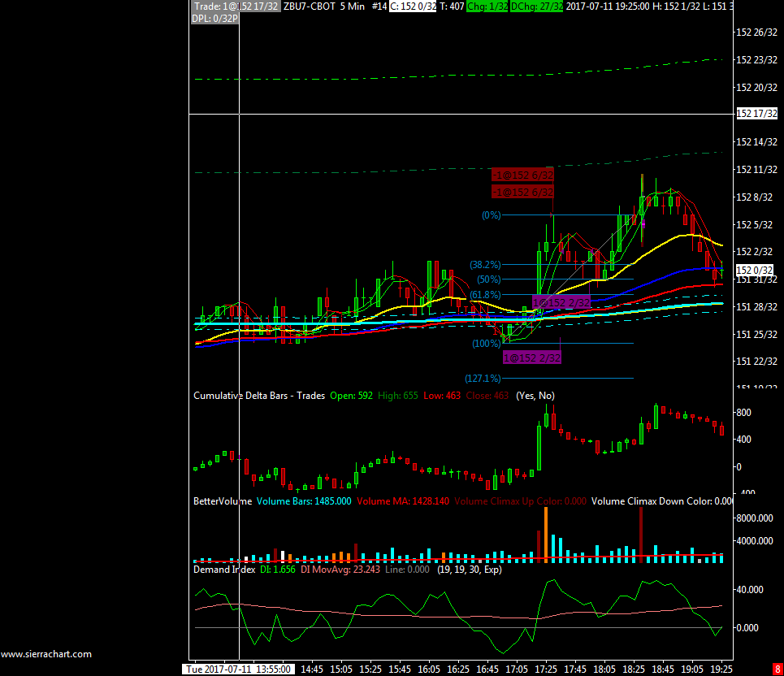Click the '(19, 19, 30, Exp)' inputs text

[470, 570]
